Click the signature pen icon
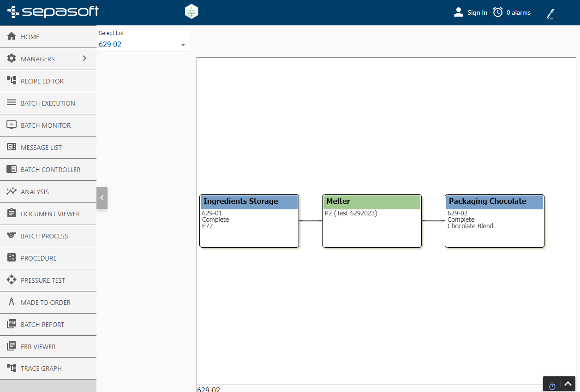The width and height of the screenshot is (580, 392). point(550,14)
